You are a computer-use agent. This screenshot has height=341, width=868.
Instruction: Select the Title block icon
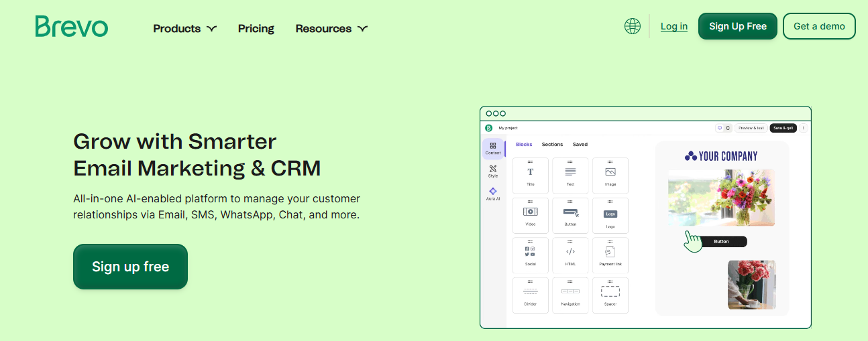tap(531, 175)
